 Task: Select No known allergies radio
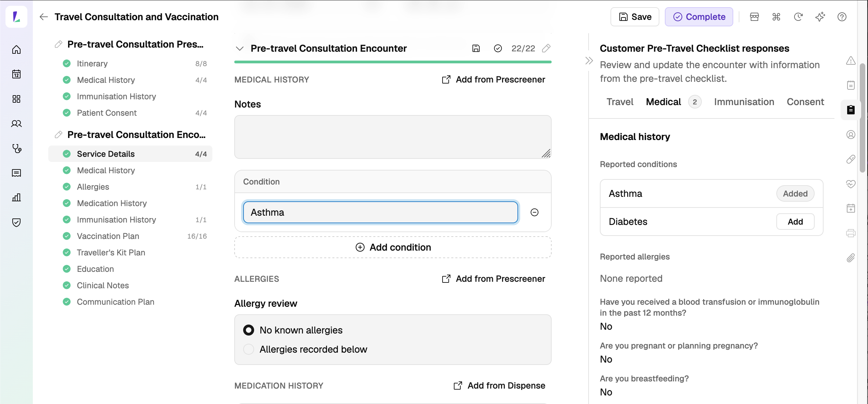(x=249, y=330)
